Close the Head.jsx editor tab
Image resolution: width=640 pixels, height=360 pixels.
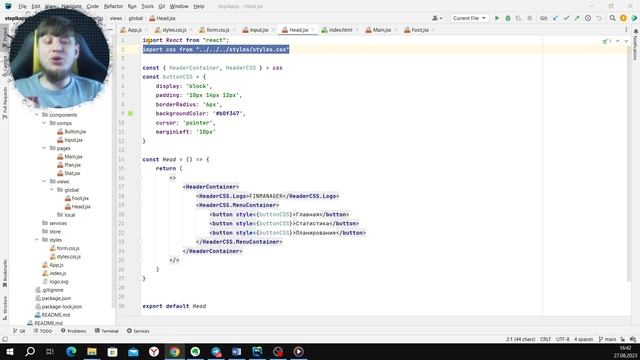pos(313,30)
